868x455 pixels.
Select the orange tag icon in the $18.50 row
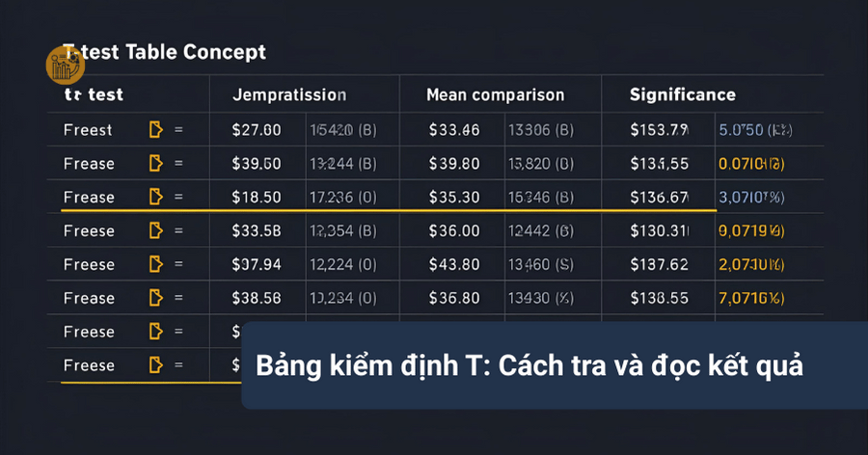tap(154, 197)
